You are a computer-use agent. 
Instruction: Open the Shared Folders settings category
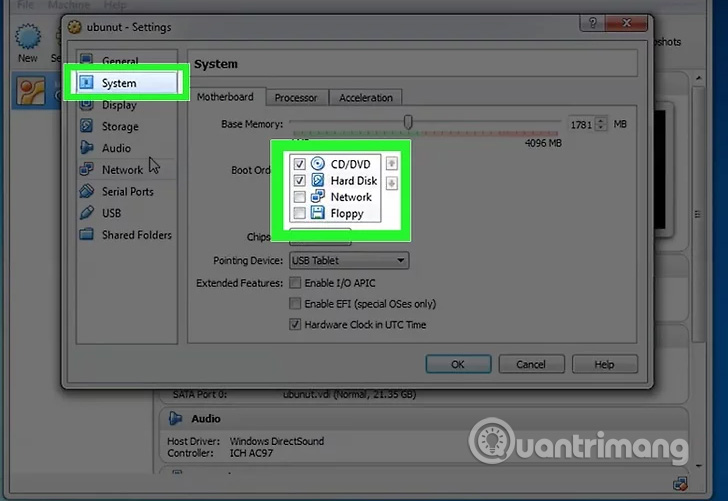pos(126,235)
